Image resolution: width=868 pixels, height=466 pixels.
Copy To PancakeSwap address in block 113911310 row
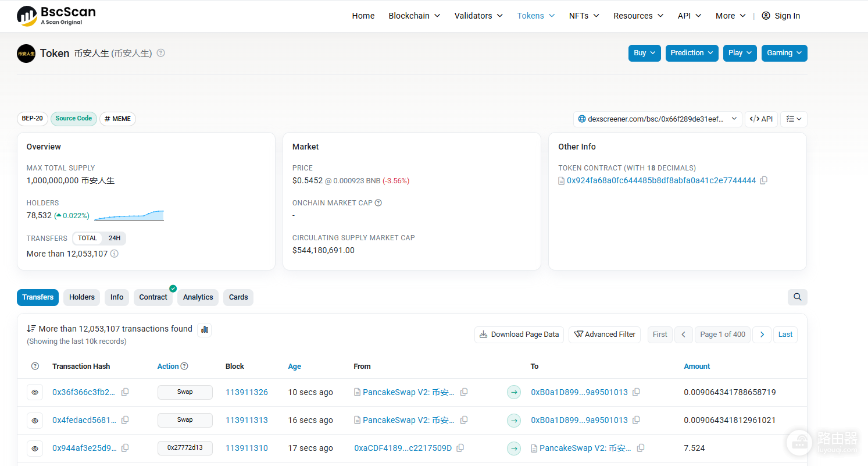(641, 448)
